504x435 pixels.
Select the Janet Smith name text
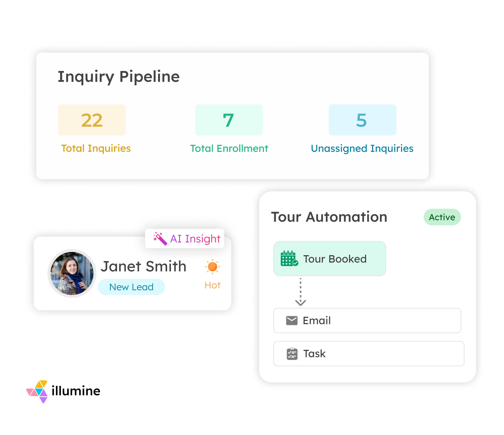point(144,266)
